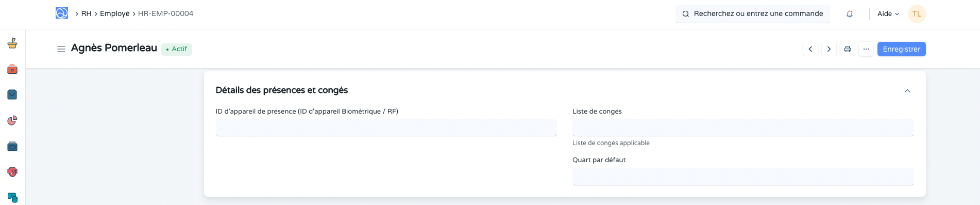Navigate to RH breadcrumb
This screenshot has width=980, height=205.
[x=86, y=13]
